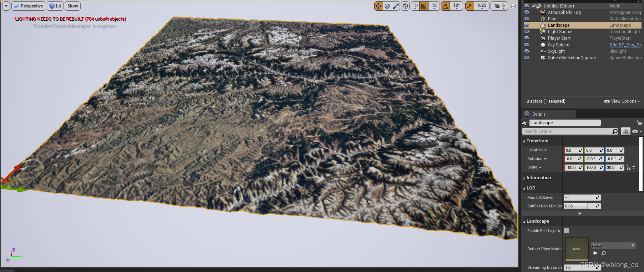Click the SphereReflectionCapture icon
Image resolution: width=644 pixels, height=272 pixels.
543,58
